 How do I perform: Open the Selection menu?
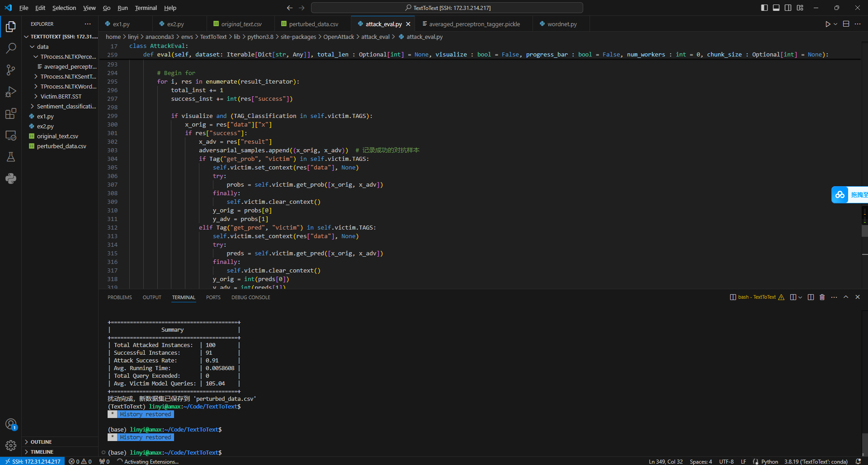coord(64,8)
